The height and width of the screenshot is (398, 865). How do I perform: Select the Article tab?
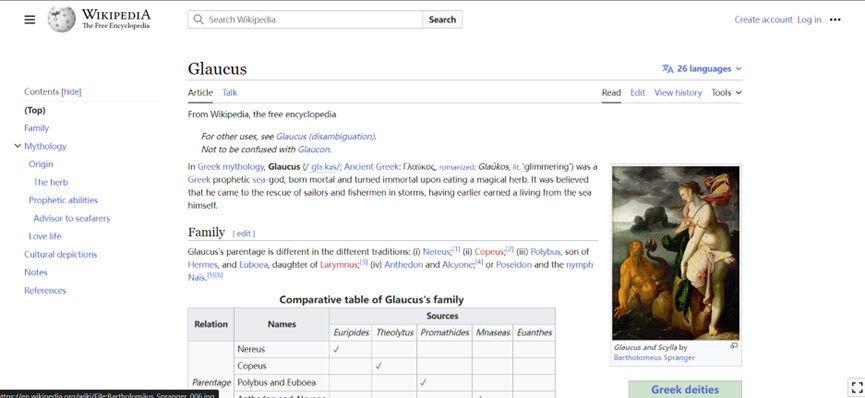coord(200,93)
